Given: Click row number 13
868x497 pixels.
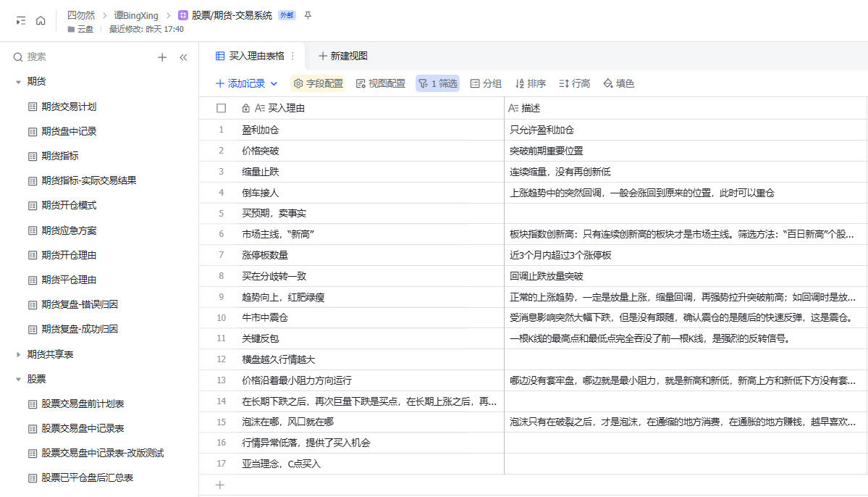Looking at the screenshot, I should [222, 380].
